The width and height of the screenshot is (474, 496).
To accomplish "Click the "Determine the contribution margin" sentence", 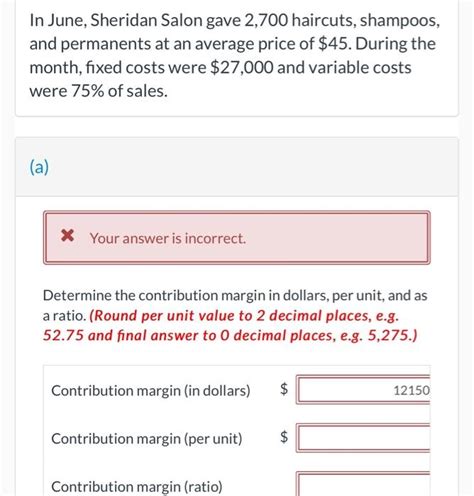I will pos(235,305).
